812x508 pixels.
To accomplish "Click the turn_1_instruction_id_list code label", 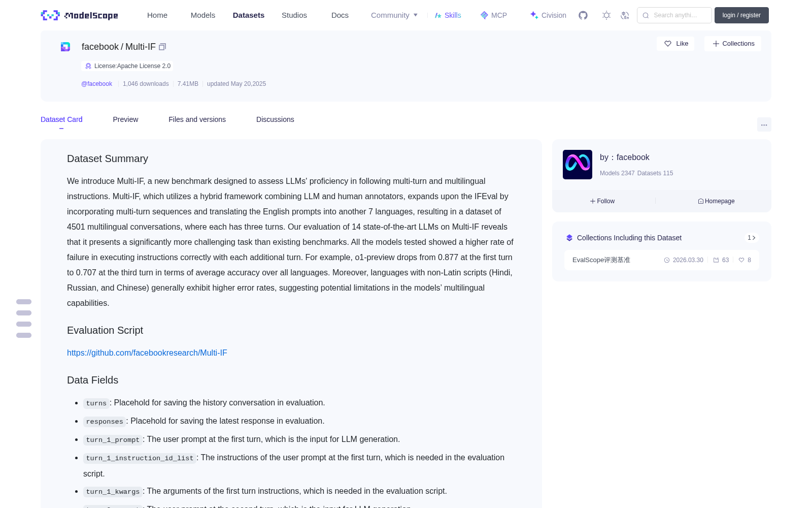I will 140,458.
